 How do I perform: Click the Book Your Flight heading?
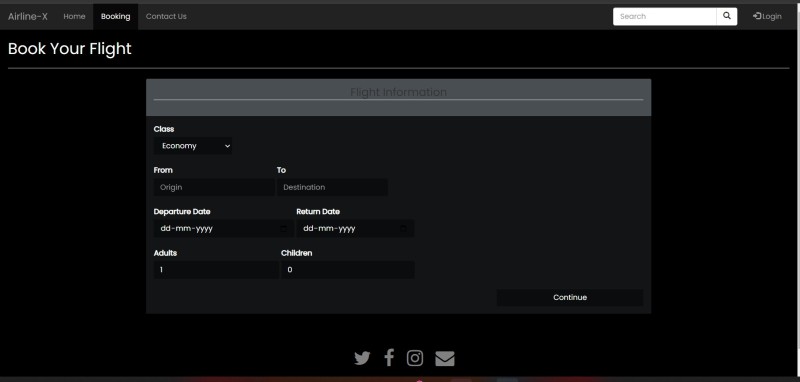click(x=70, y=48)
